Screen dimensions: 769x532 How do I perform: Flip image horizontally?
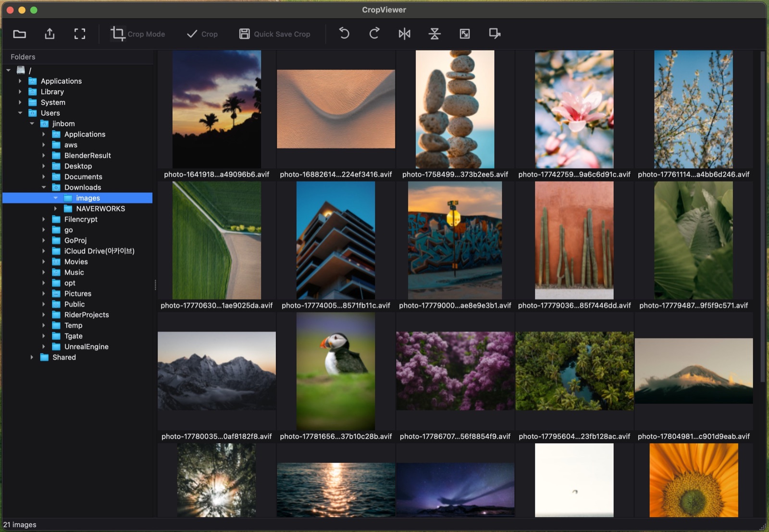coord(405,34)
